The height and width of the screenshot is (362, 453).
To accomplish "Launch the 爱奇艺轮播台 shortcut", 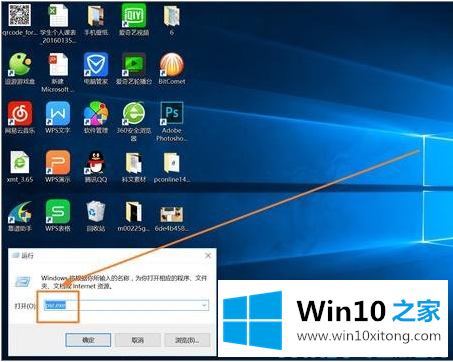I will coord(134,68).
